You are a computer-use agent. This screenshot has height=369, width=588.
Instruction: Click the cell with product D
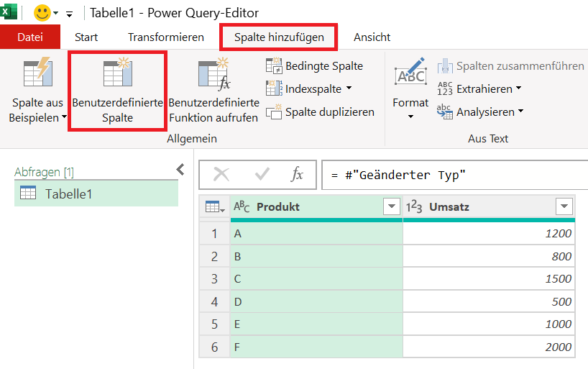[x=316, y=301]
